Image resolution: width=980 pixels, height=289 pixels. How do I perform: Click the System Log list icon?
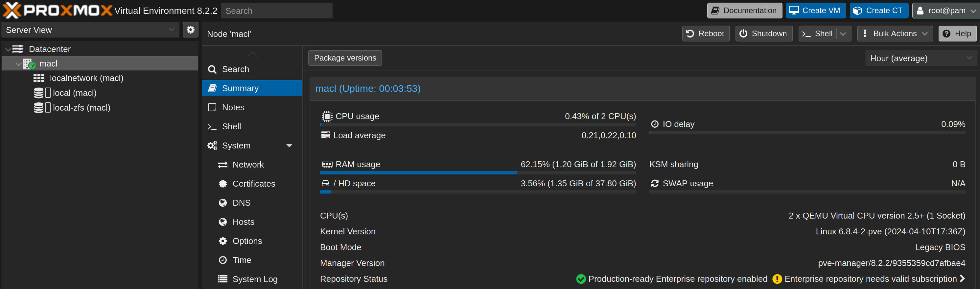tap(222, 279)
